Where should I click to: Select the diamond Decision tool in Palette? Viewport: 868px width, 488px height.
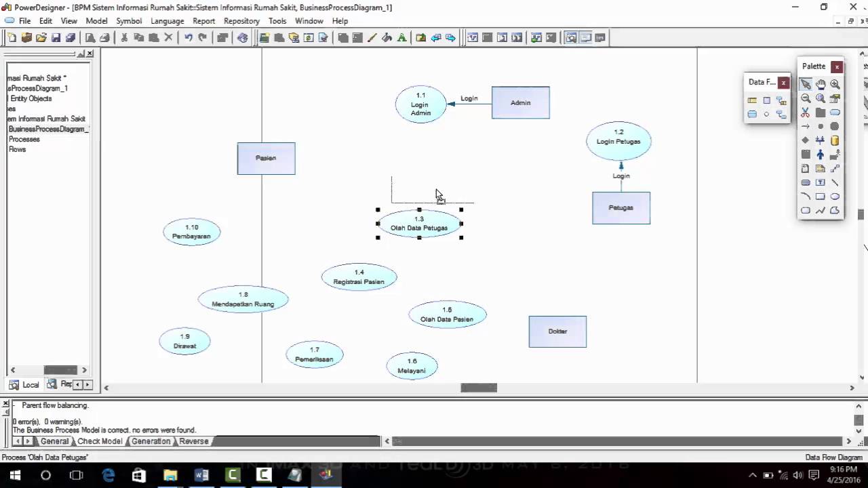(x=806, y=140)
